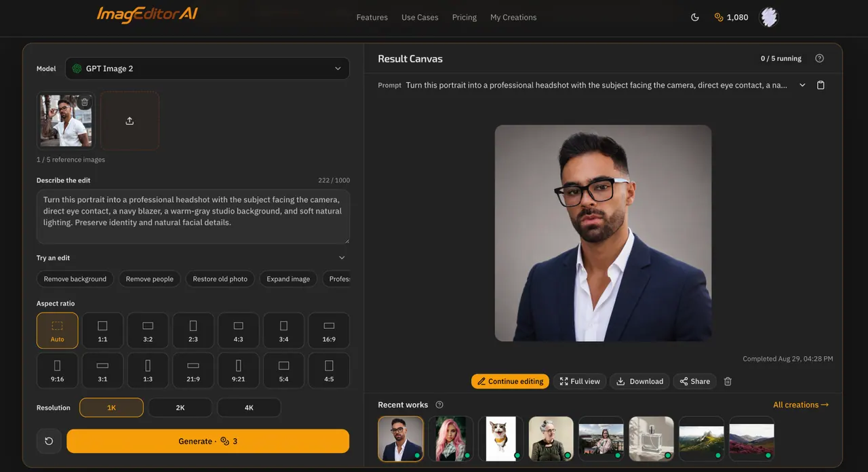Open the perfume bottle recent work

[652, 439]
